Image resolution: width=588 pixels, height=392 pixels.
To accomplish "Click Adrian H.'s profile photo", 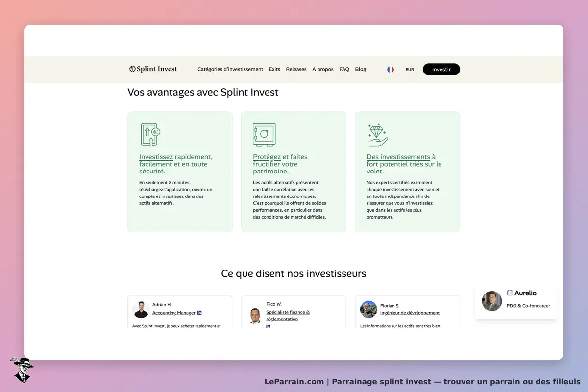I will point(141,309).
